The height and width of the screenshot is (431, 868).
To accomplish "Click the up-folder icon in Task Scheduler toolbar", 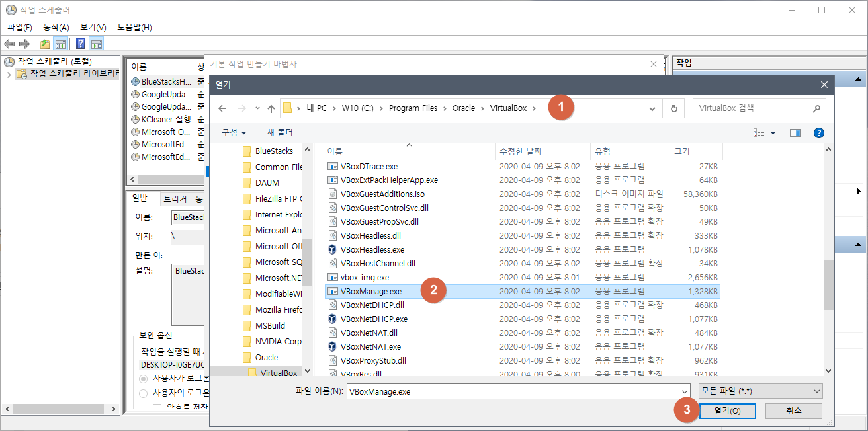I will (45, 44).
